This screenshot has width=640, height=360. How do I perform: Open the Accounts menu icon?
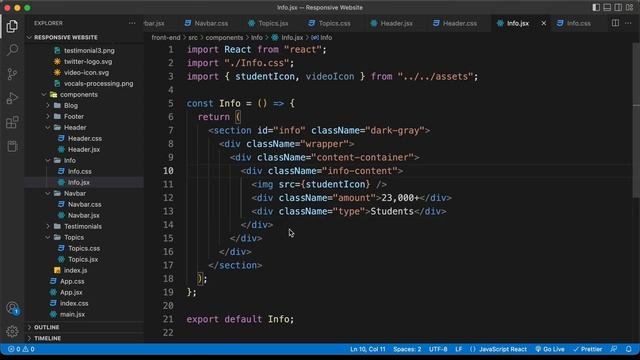(12, 308)
